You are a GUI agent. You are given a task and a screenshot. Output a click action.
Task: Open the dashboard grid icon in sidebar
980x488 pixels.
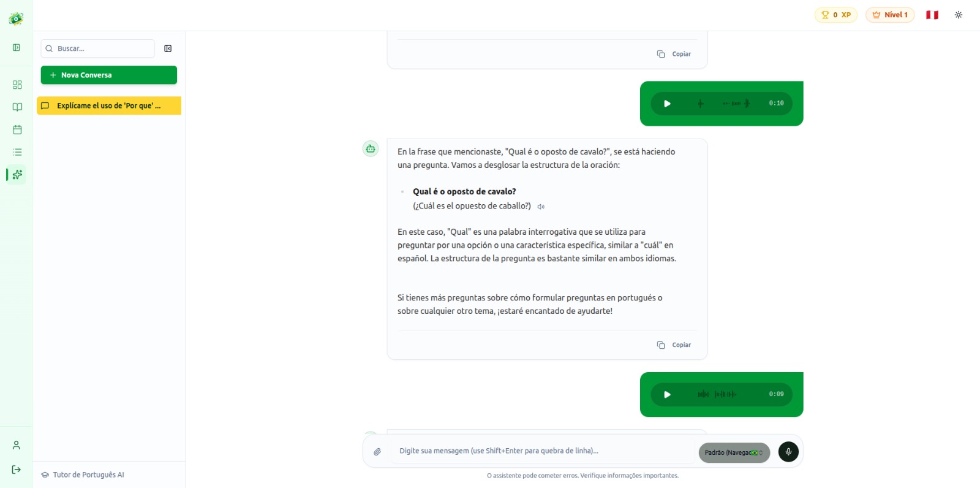point(17,85)
